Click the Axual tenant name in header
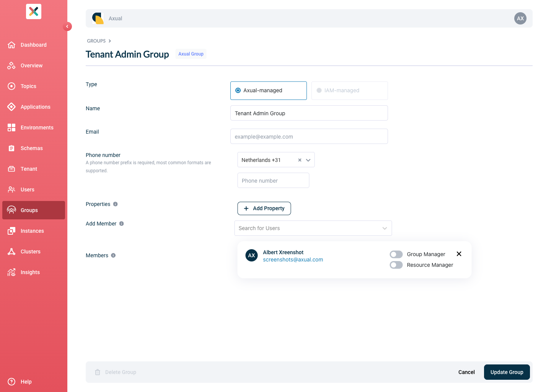The height and width of the screenshot is (392, 551). (115, 18)
